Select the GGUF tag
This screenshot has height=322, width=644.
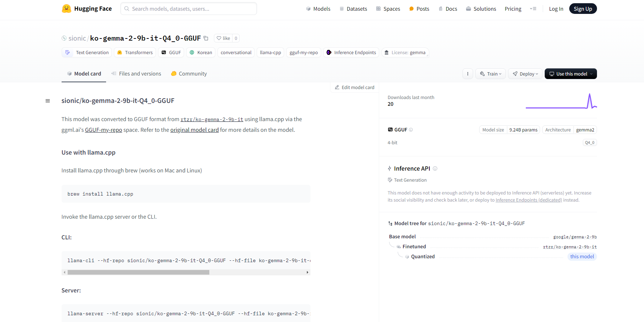pyautogui.click(x=171, y=52)
